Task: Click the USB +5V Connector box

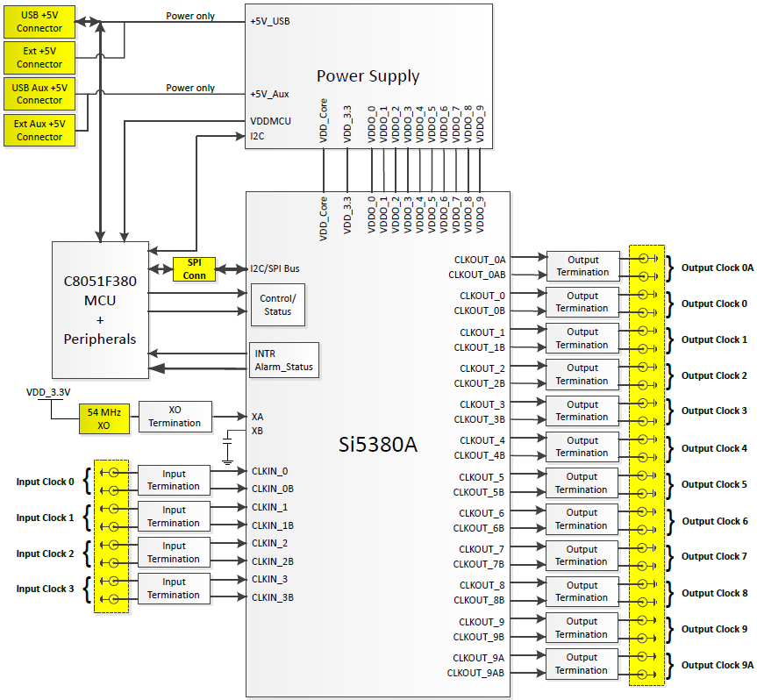Action: click(x=39, y=22)
